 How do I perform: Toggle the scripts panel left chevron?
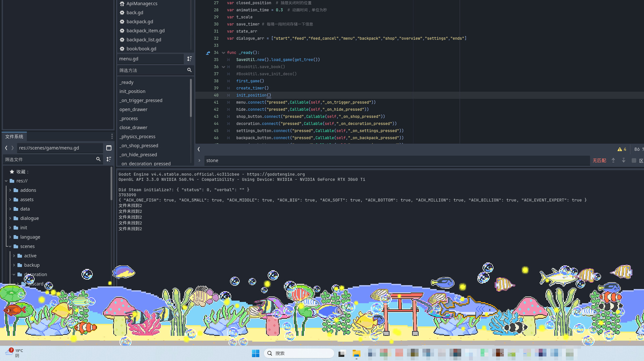pos(199,149)
